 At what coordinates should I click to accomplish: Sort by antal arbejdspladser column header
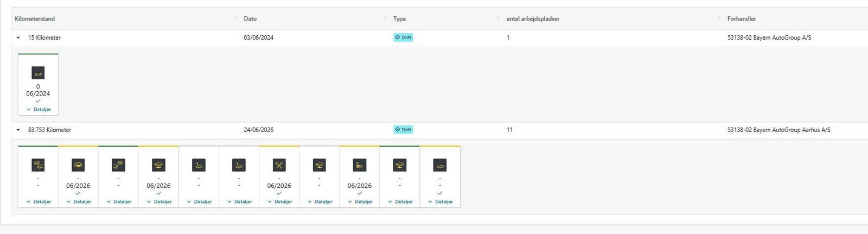click(x=533, y=18)
